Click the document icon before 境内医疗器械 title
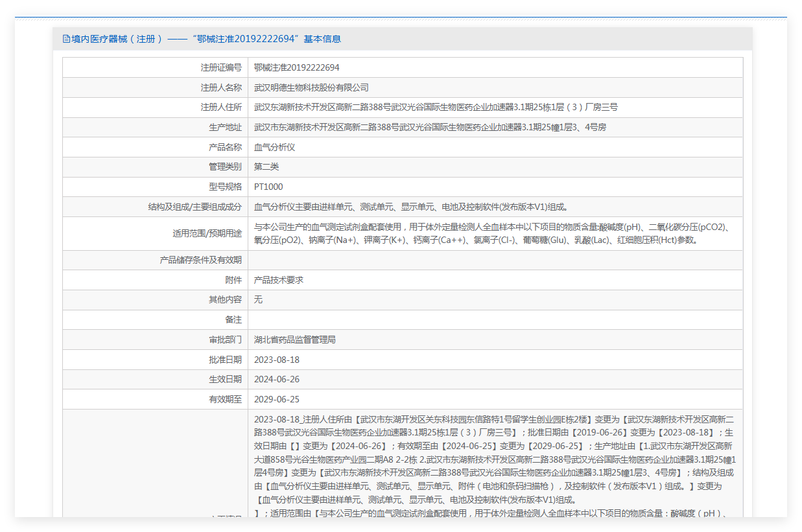The width and height of the screenshot is (802, 532). 66,39
